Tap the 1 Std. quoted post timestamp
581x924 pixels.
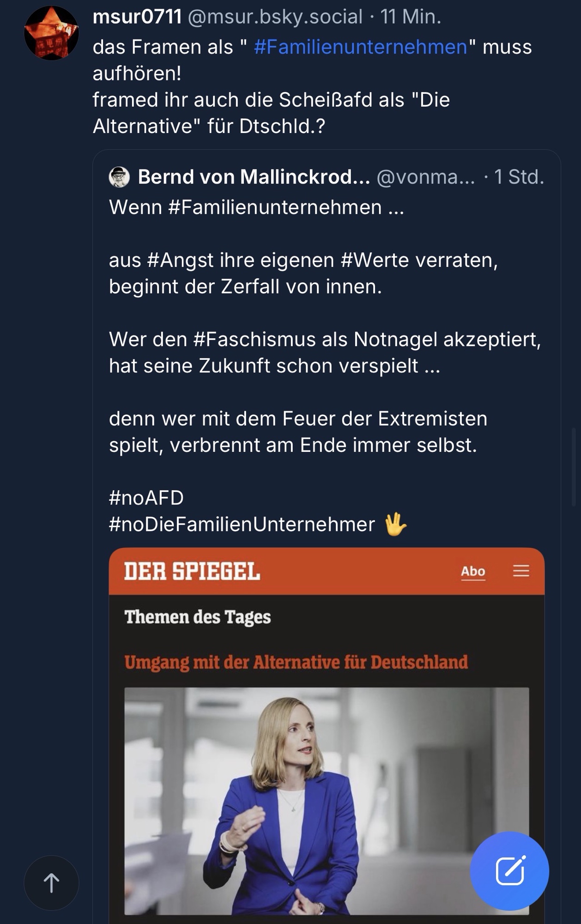(x=519, y=177)
